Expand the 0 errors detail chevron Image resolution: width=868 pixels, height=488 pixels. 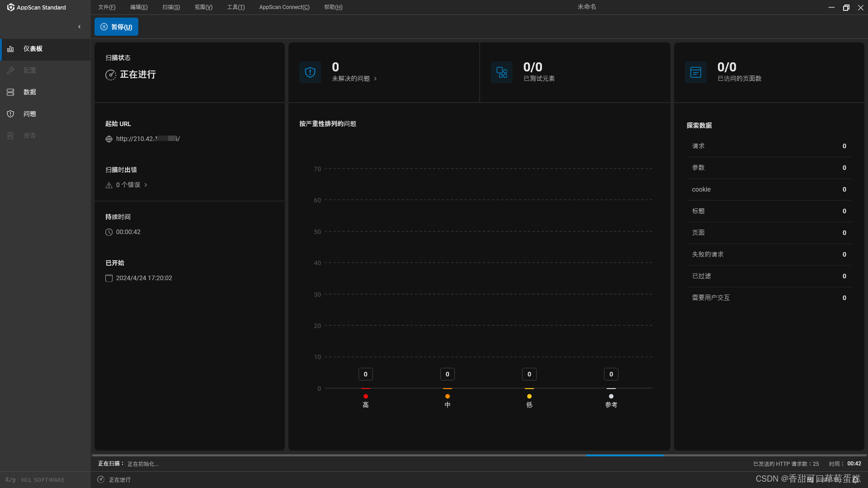pos(146,185)
